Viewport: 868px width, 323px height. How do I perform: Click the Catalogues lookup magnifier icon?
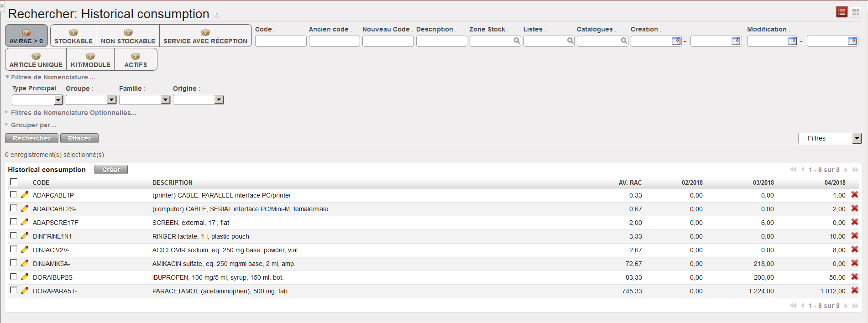coord(624,41)
